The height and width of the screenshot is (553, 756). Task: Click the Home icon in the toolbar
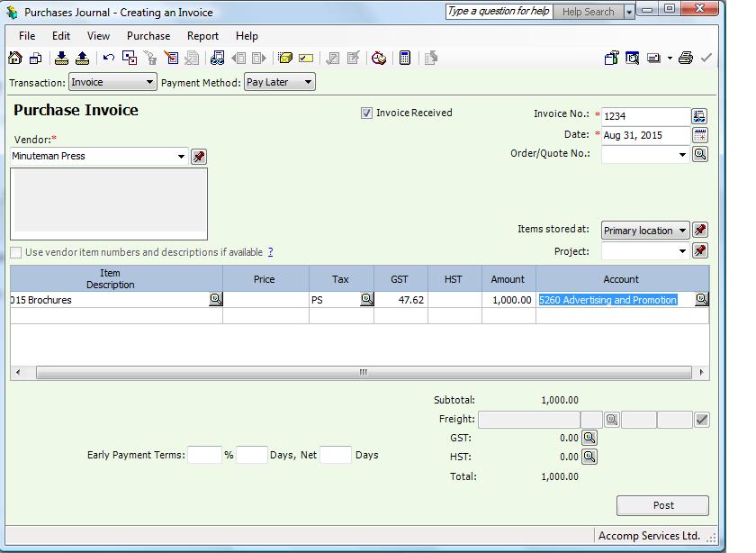15,59
